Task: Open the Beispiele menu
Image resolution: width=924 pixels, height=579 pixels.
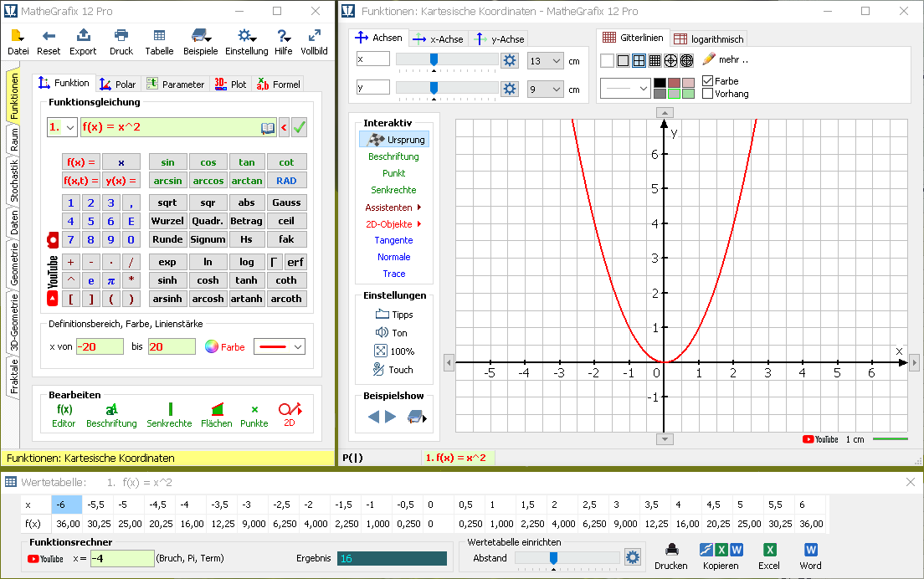Action: click(200, 42)
